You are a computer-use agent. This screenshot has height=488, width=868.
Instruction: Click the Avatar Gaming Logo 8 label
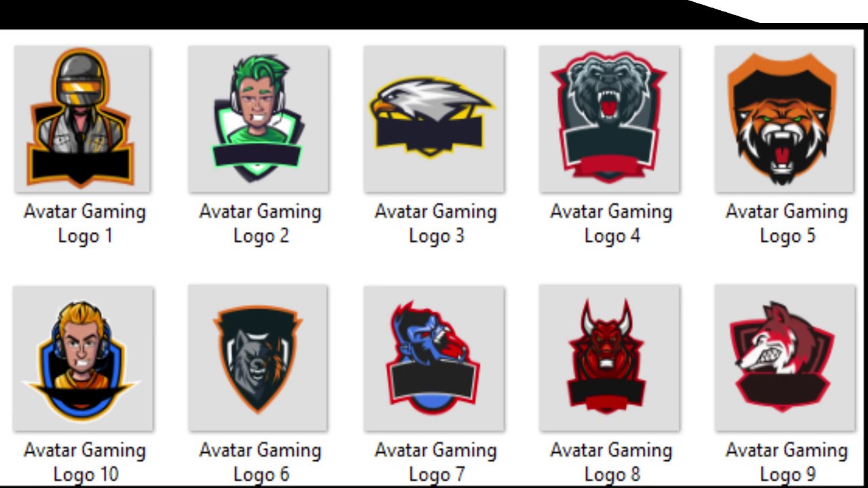click(x=611, y=462)
